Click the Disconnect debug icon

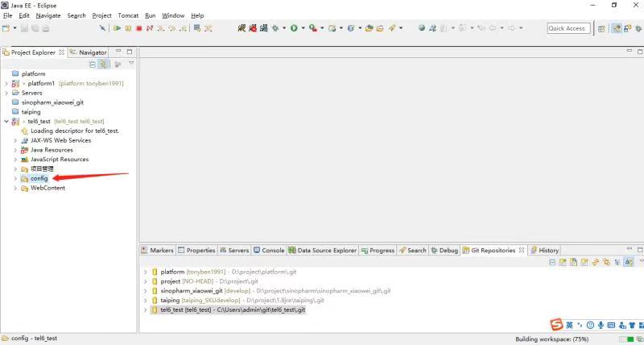coord(150,28)
